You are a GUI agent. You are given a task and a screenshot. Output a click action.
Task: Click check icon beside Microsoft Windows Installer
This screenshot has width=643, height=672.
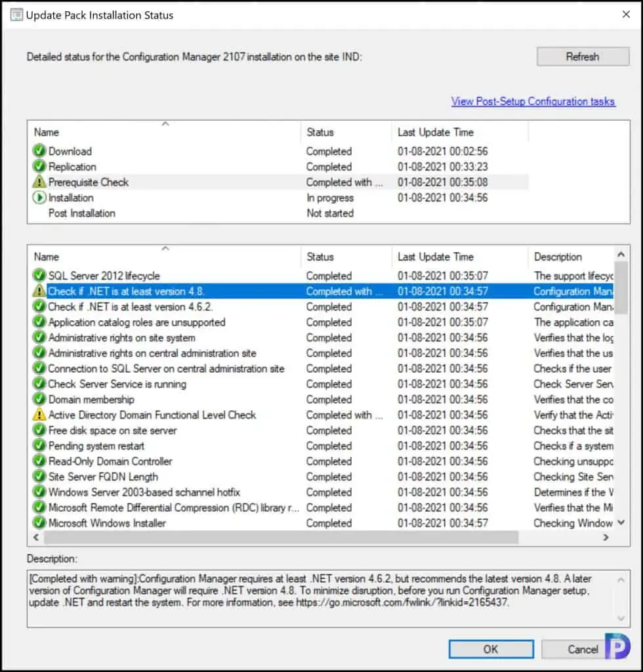tap(39, 522)
